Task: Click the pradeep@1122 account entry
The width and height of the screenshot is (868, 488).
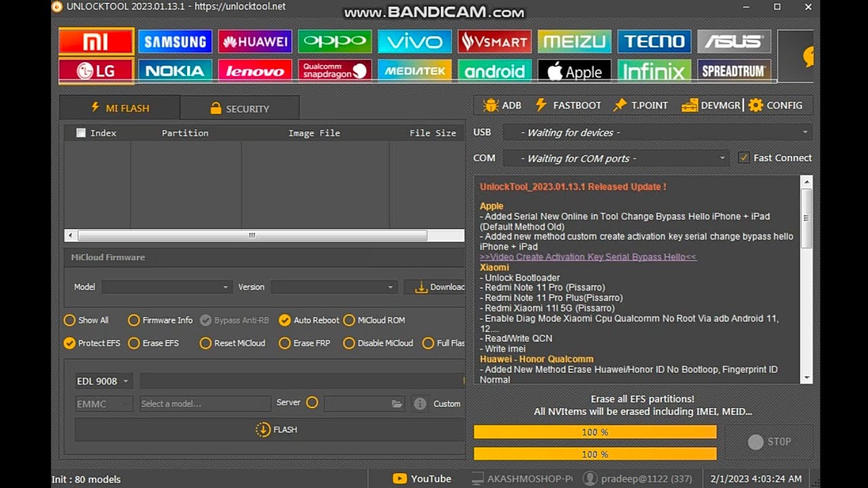Action: pos(638,479)
